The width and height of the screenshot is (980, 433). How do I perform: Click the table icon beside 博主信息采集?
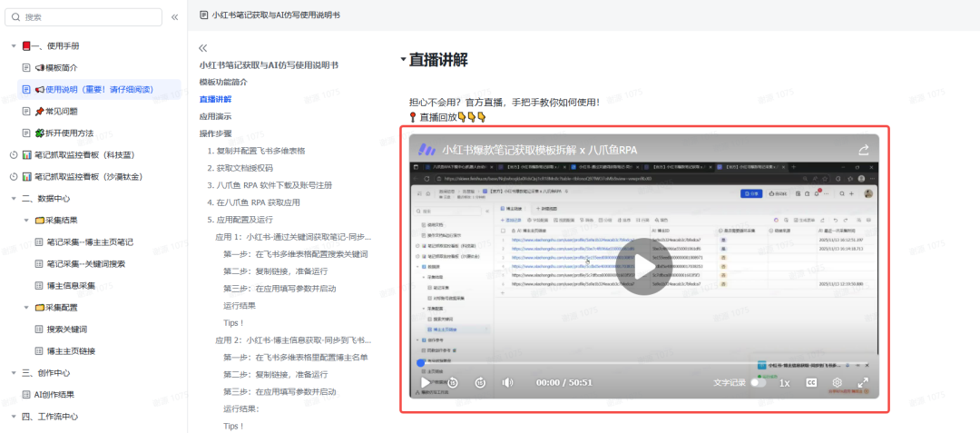(39, 286)
